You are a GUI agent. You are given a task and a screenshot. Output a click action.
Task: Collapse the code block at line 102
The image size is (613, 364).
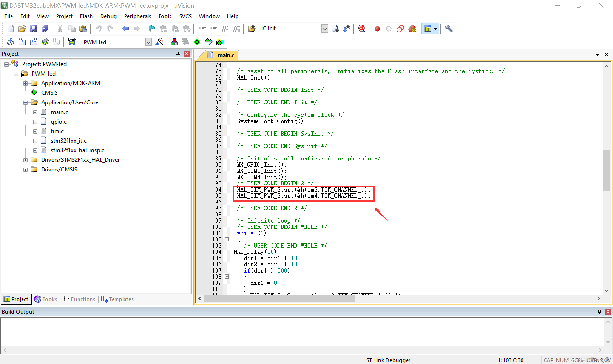pyautogui.click(x=227, y=239)
